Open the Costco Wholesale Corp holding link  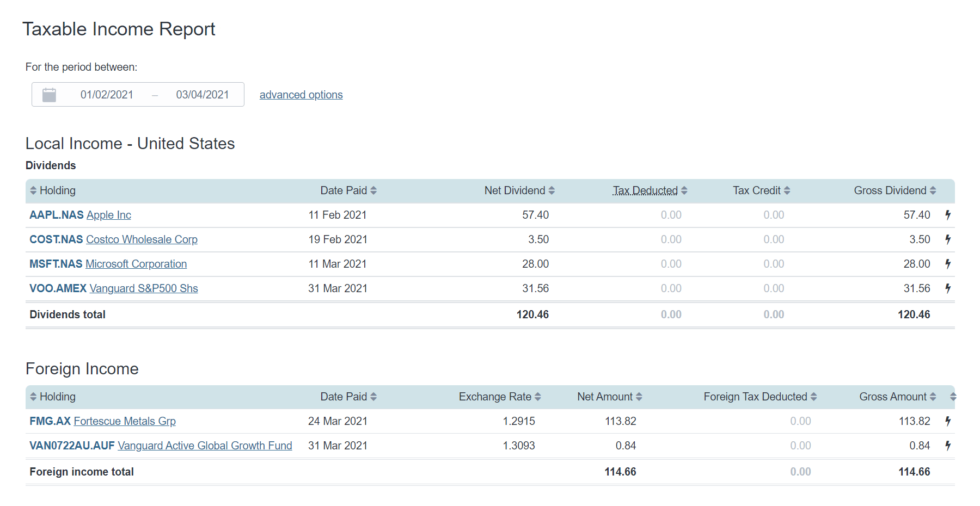pyautogui.click(x=142, y=239)
